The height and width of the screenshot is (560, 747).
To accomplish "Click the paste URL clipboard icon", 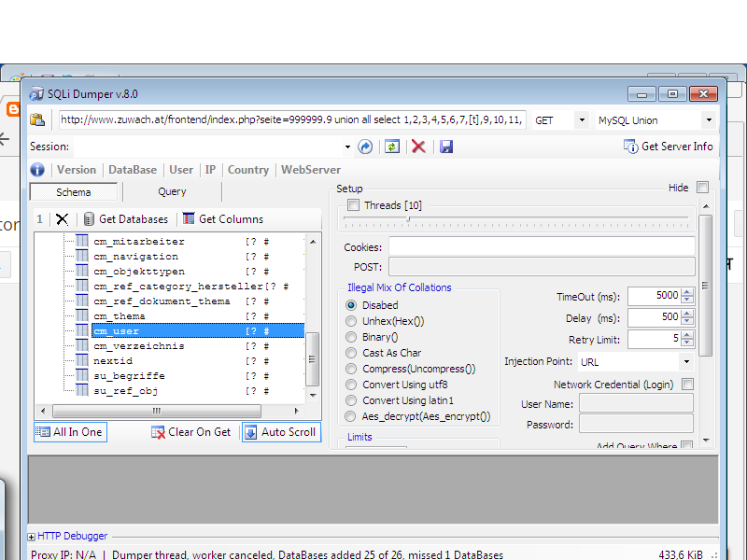I will click(x=37, y=119).
